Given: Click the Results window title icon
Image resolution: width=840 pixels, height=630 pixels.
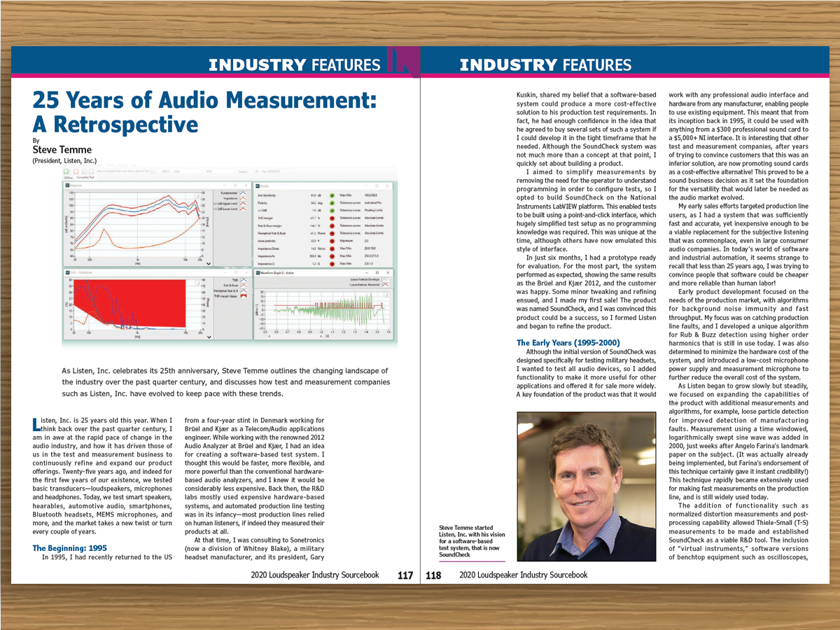Looking at the screenshot, I should [258, 186].
